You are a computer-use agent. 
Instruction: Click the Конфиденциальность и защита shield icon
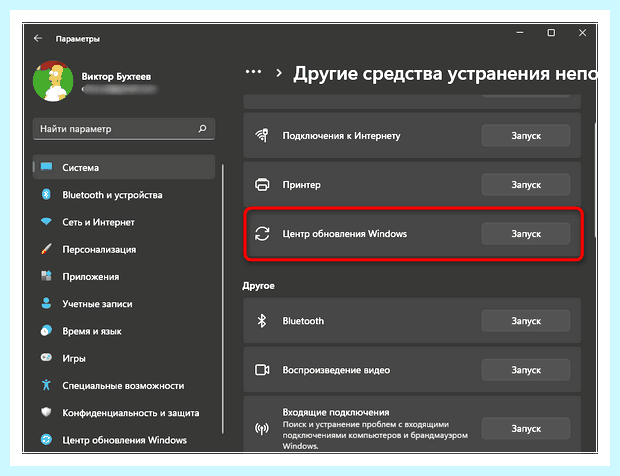coord(46,412)
